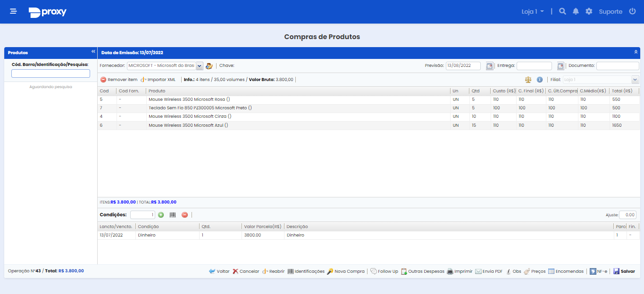The height and width of the screenshot is (294, 644).
Task: Click Importar XML
Action: [x=158, y=80]
